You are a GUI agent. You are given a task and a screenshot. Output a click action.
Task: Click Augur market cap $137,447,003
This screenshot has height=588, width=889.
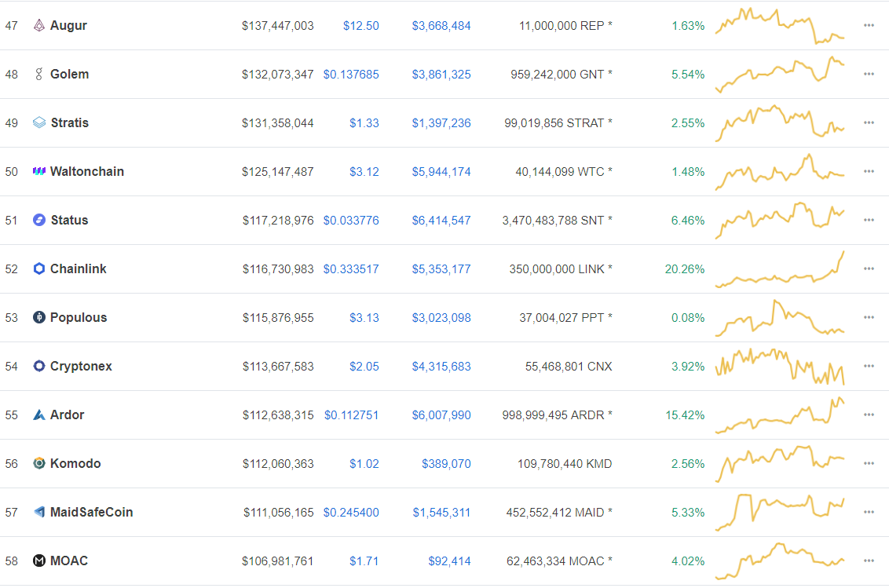click(x=278, y=26)
